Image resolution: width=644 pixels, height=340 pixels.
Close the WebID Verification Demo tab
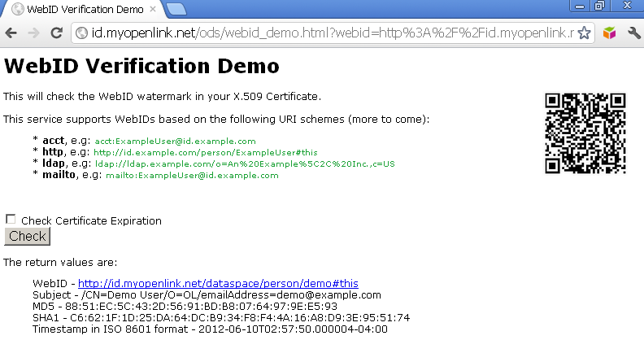[154, 9]
